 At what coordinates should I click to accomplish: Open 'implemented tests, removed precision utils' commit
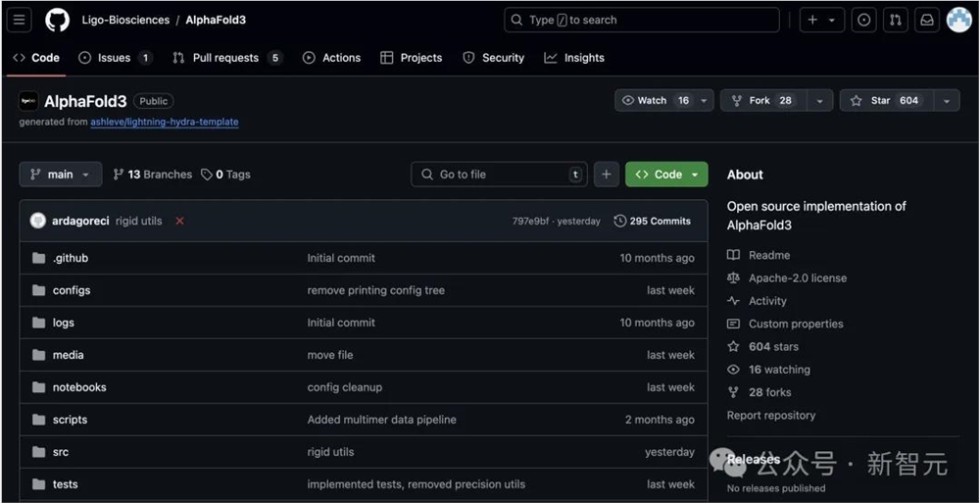coord(416,484)
